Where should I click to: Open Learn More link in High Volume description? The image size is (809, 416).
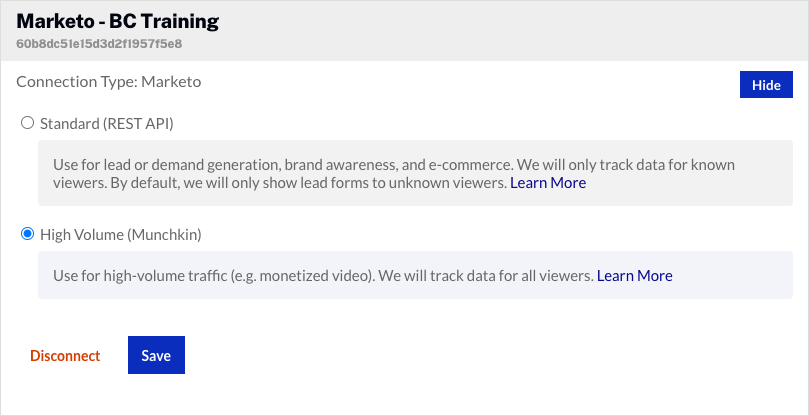pyautogui.click(x=634, y=275)
